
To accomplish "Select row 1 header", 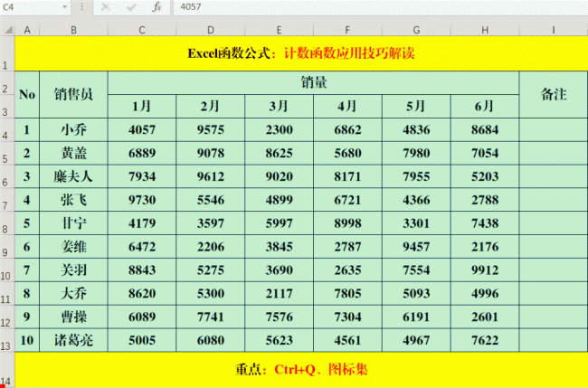I will click(x=7, y=53).
